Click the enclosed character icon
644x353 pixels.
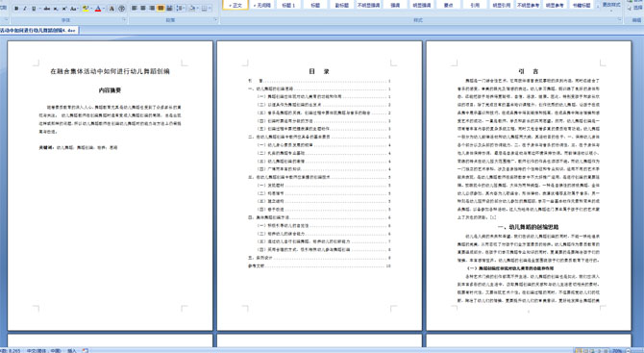(121, 9)
